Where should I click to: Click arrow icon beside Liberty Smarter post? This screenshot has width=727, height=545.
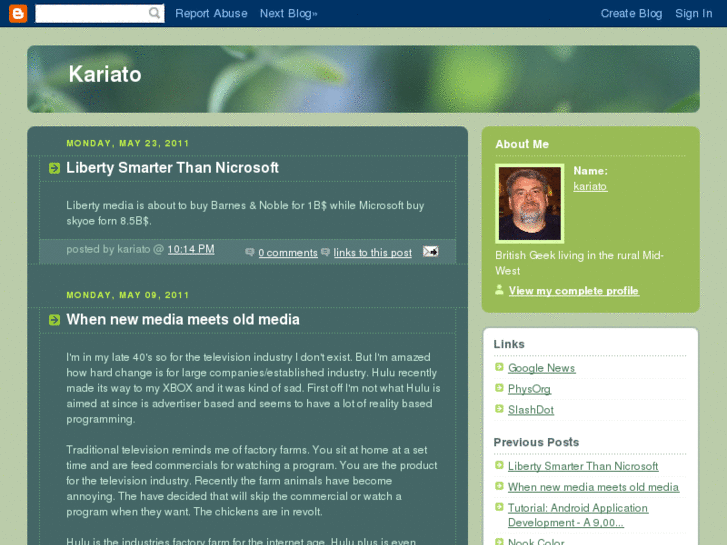(x=55, y=168)
